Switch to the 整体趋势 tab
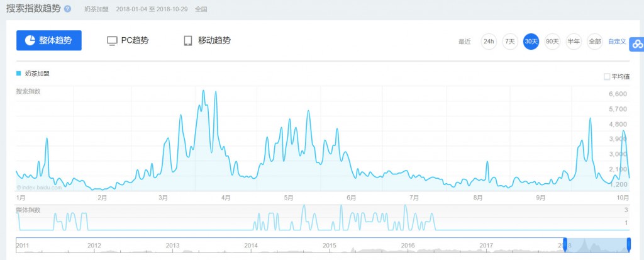This screenshot has height=260, width=644. tap(48, 41)
